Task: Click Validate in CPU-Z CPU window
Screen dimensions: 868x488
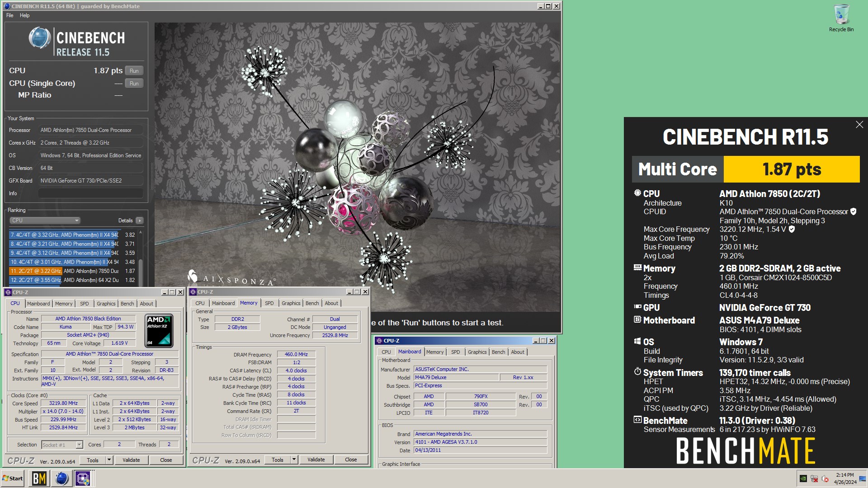Action: coord(131,460)
